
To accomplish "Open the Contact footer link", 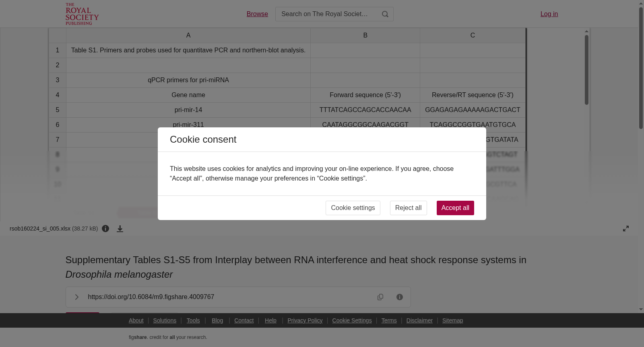I will [x=244, y=320].
